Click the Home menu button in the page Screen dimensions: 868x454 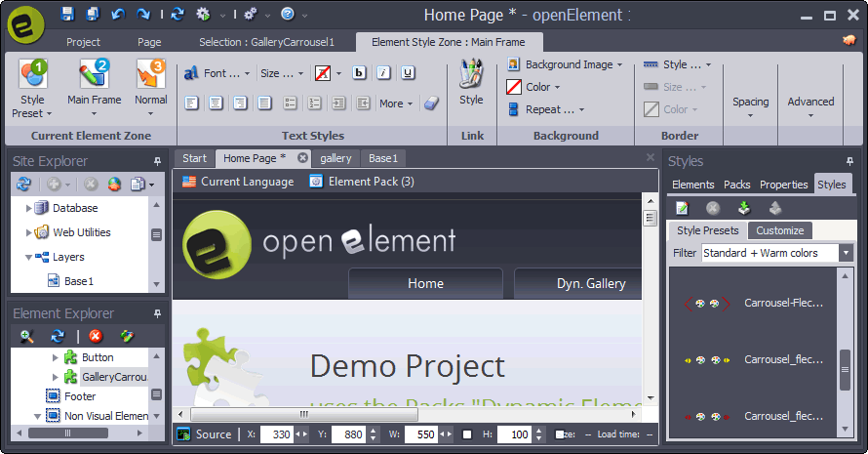(425, 283)
